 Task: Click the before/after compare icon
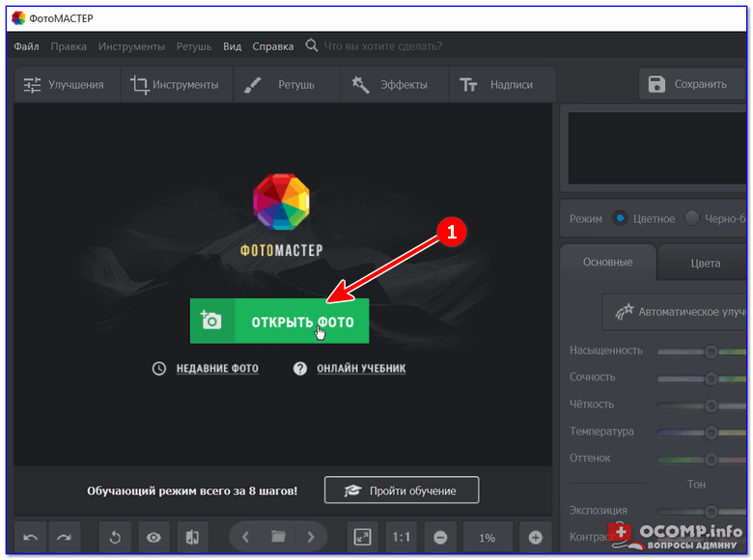(x=192, y=537)
